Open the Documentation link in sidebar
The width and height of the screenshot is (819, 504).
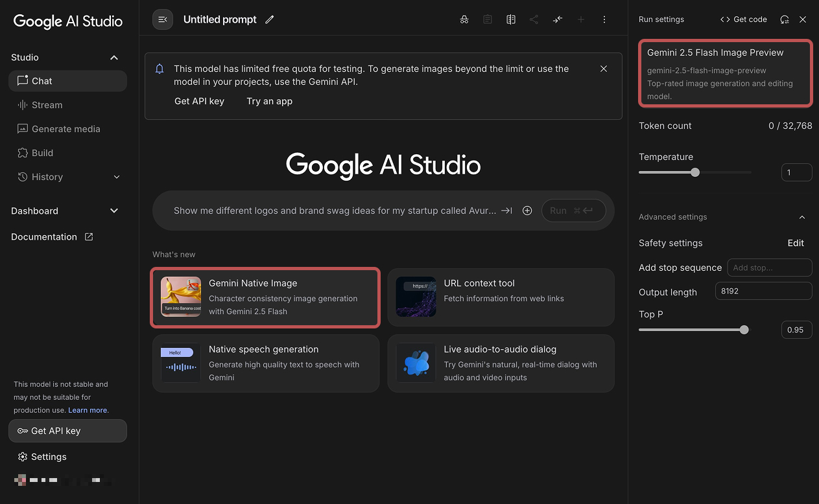click(x=52, y=236)
